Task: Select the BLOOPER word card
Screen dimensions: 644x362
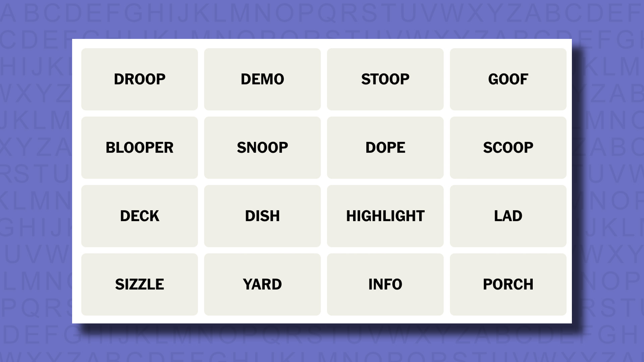Action: [139, 147]
